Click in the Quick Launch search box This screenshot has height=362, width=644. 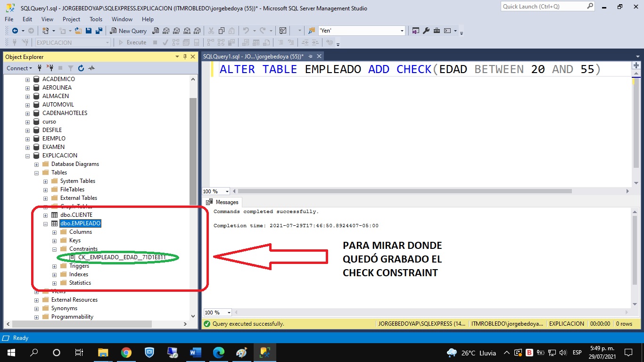(x=547, y=7)
